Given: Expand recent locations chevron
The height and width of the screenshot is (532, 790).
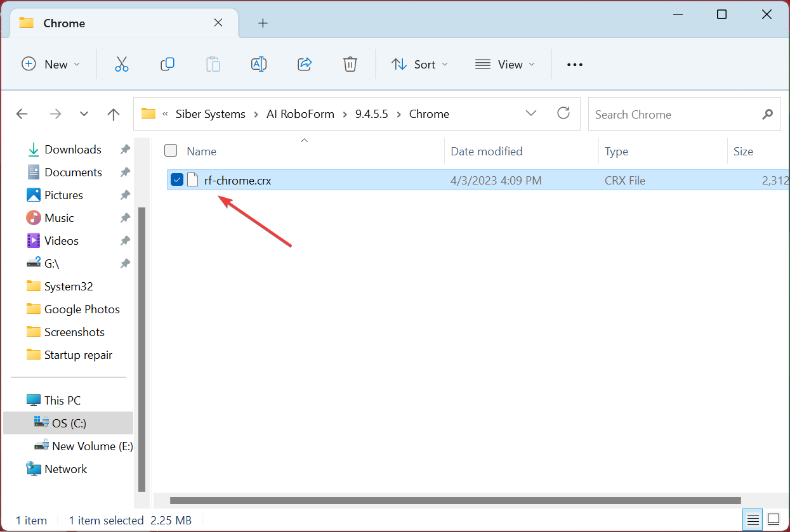Looking at the screenshot, I should coord(84,114).
